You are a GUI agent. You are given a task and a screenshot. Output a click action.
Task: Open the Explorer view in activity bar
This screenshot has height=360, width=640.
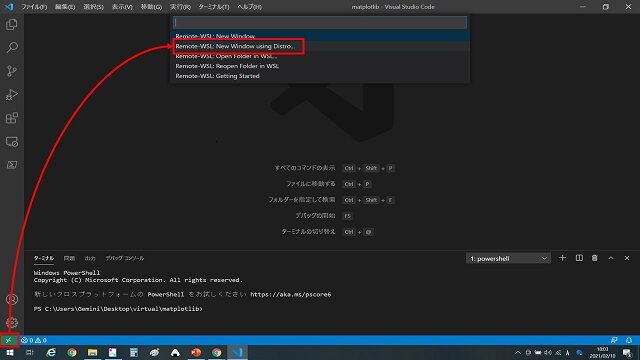click(x=12, y=24)
